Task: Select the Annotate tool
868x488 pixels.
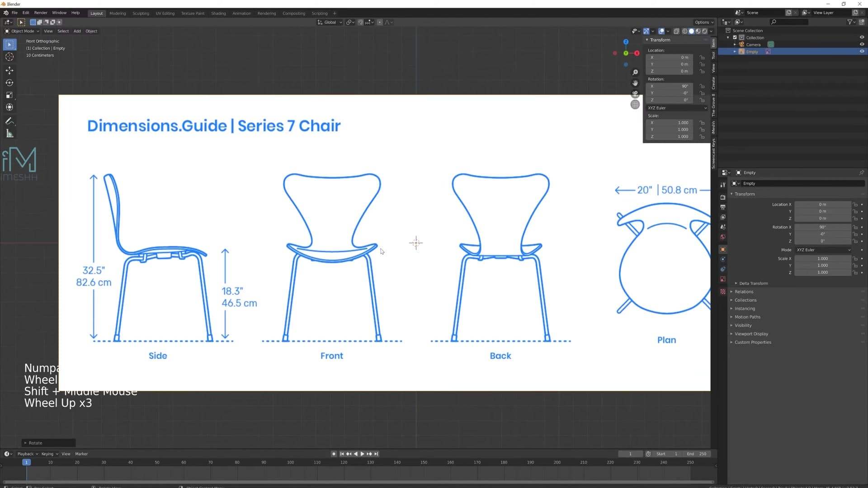Action: tap(9, 121)
